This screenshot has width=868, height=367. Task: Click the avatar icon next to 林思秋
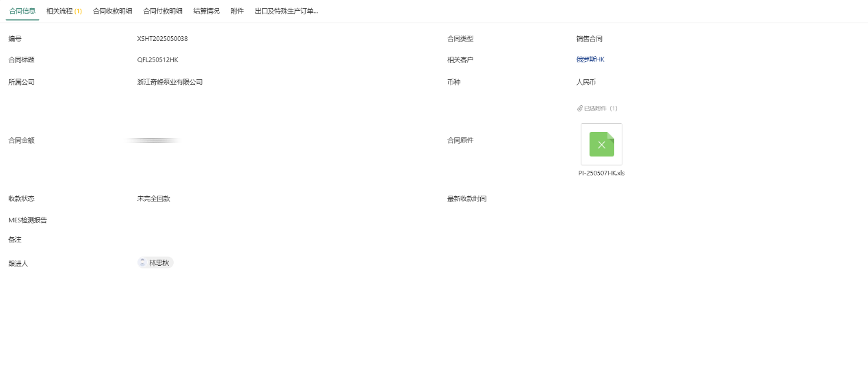pyautogui.click(x=142, y=262)
